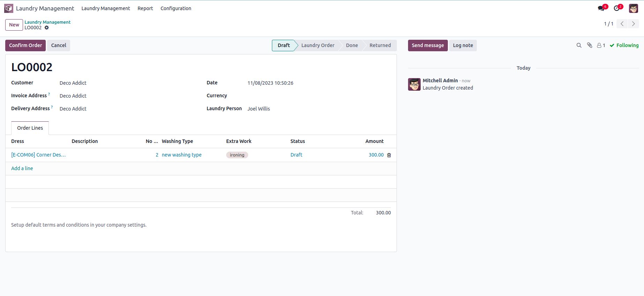Screen dimensions: 644x296
Task: Select the Draft status stage
Action: click(x=284, y=45)
